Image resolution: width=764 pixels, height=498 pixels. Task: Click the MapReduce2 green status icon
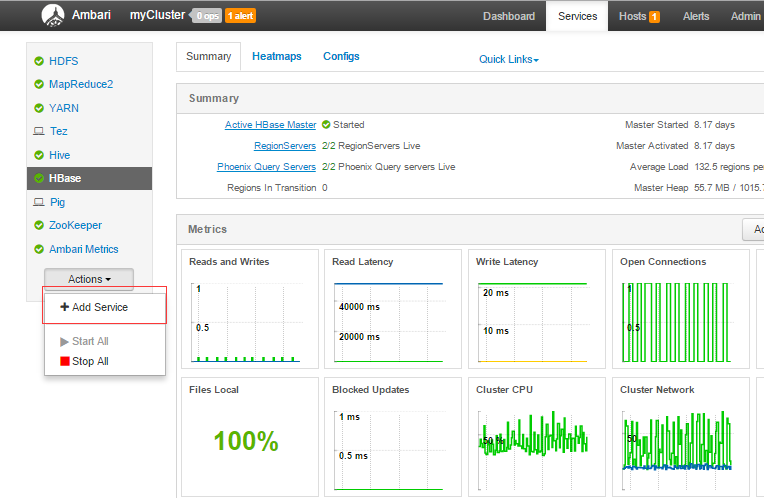coord(39,84)
